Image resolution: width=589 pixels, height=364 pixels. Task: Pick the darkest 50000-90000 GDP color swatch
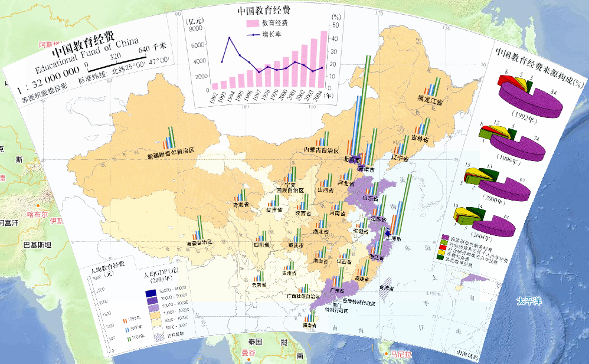coord(150,293)
